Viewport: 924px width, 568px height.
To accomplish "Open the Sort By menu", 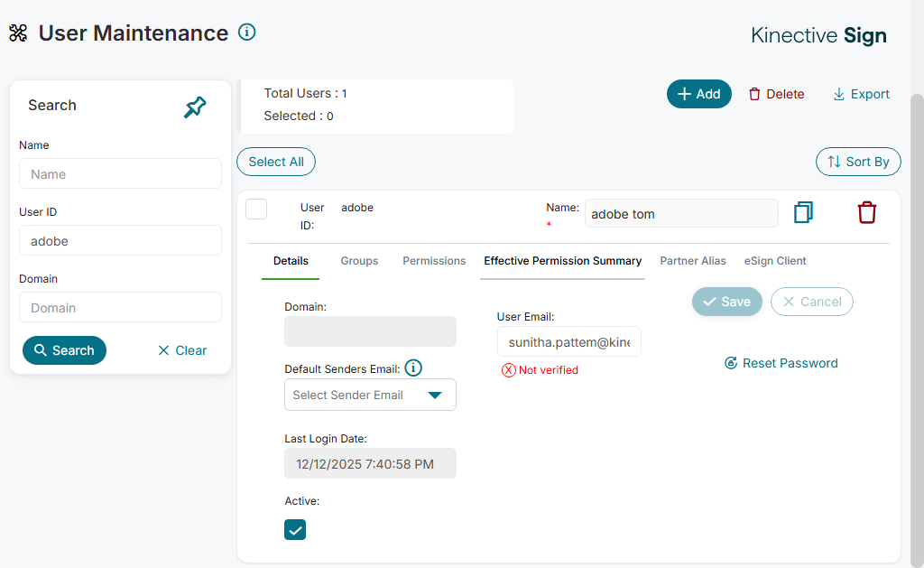I will (x=858, y=162).
